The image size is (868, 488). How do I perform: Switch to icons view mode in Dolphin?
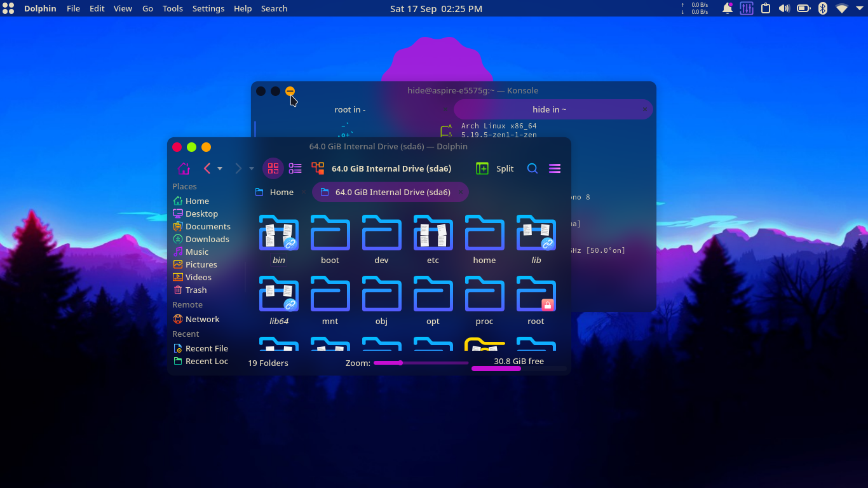click(273, 168)
